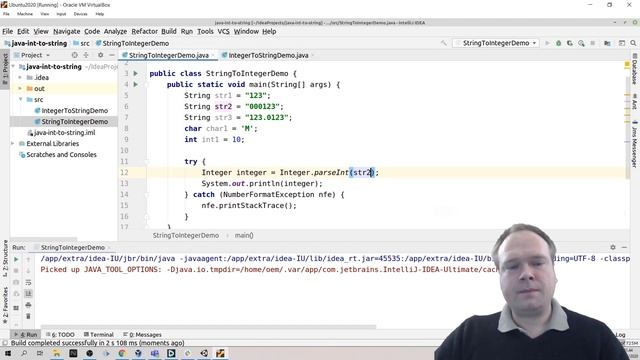Toggle fold marker at catch line 14
The image size is (640, 360).
(147, 195)
